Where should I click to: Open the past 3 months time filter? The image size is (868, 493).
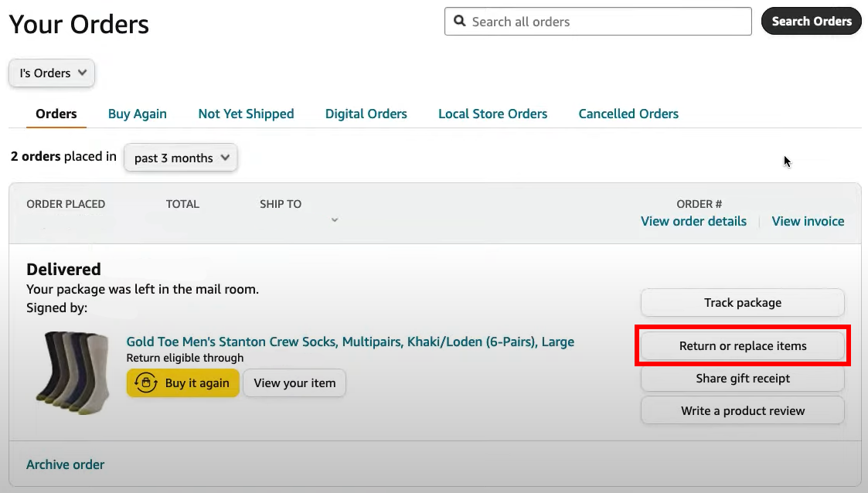click(180, 158)
